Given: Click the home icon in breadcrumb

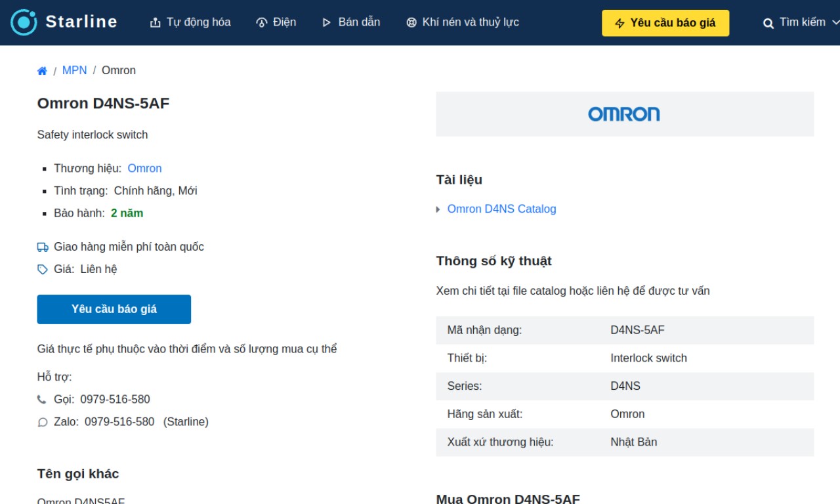Looking at the screenshot, I should click(x=42, y=71).
